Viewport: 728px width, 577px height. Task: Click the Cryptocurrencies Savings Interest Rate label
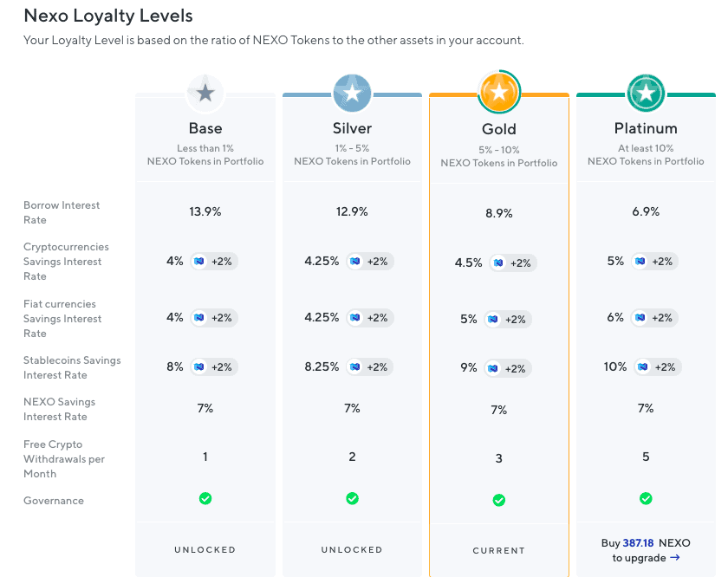coord(66,262)
